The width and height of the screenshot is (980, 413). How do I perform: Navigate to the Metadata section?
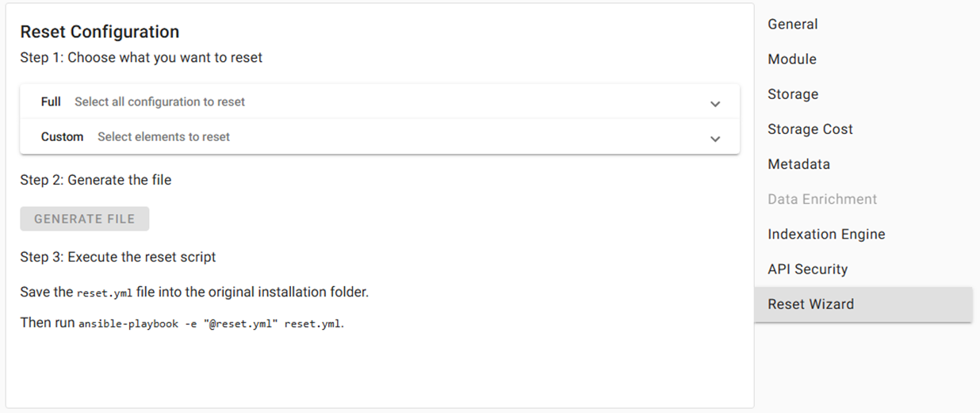[x=798, y=164]
